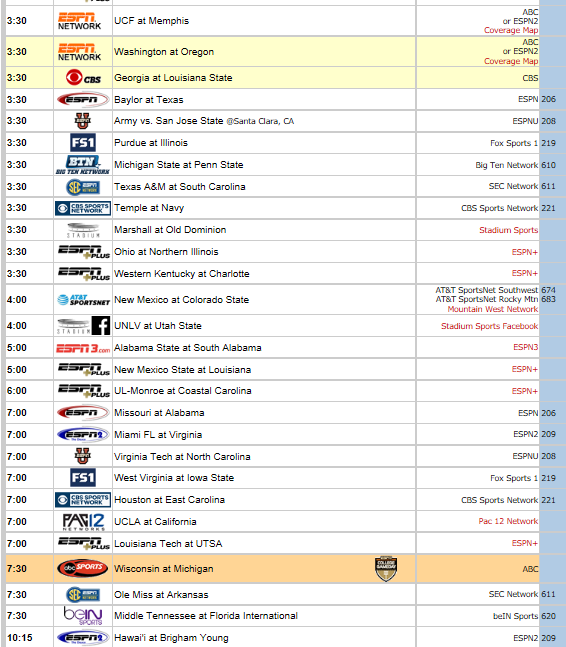Select the UCLA at California matchup
Image resolution: width=566 pixels, height=647 pixels.
point(155,522)
